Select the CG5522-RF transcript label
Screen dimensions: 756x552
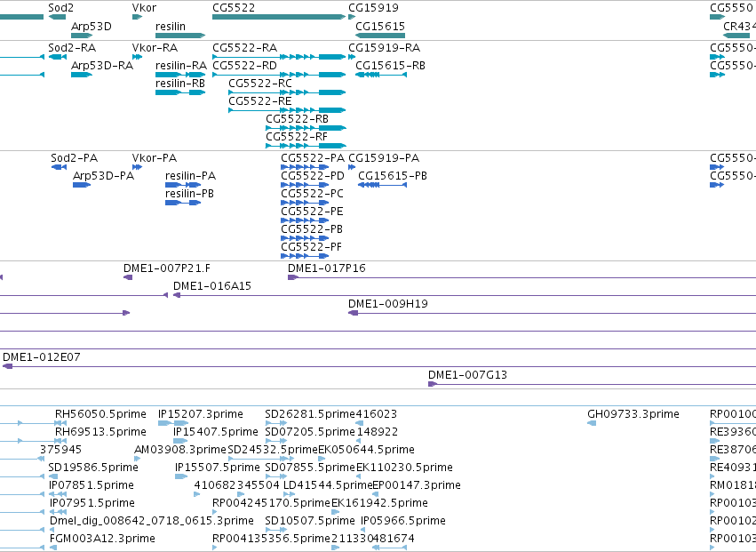coord(297,137)
